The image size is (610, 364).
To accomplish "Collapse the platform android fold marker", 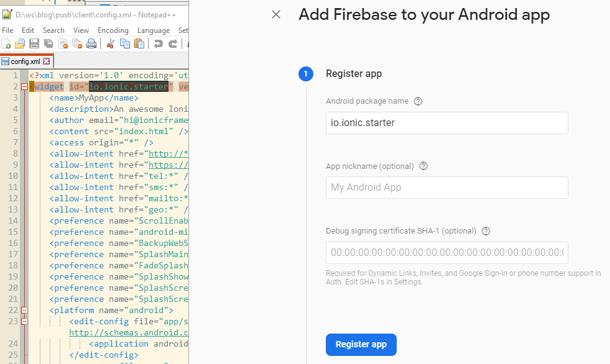I will tap(24, 310).
